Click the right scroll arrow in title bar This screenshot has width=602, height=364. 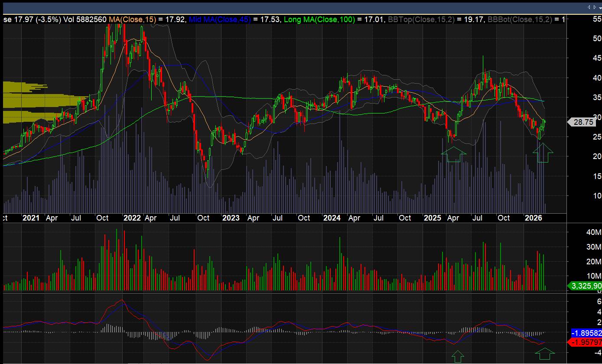[x=594, y=7]
